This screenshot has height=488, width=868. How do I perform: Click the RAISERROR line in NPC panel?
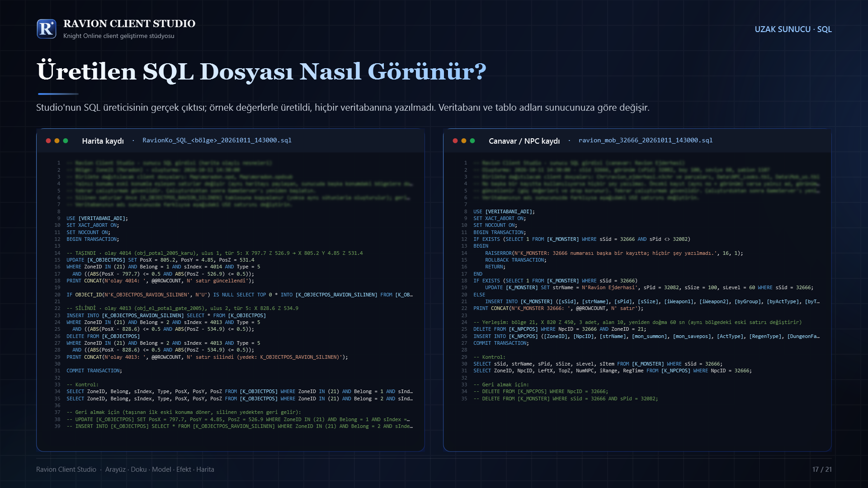pos(614,253)
